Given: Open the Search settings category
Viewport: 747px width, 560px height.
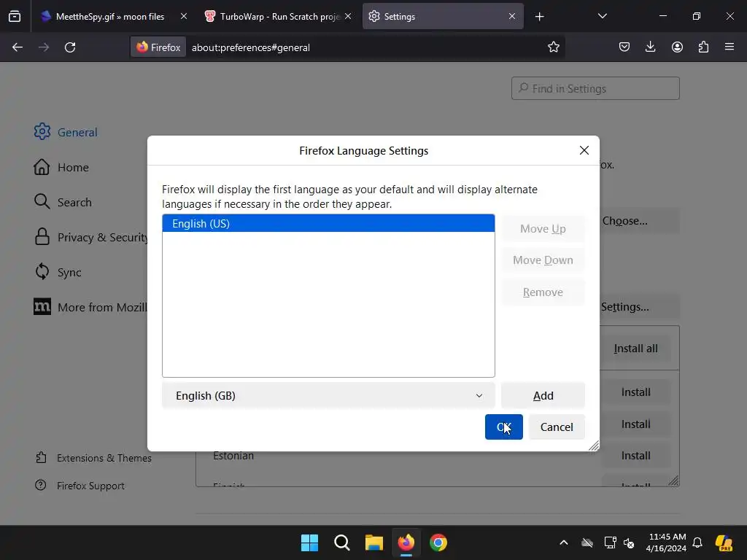Looking at the screenshot, I should click(63, 202).
